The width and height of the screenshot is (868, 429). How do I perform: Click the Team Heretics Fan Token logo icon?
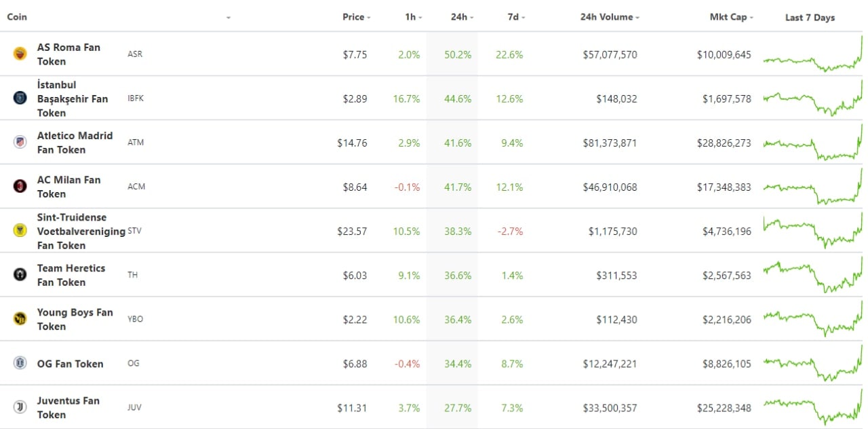20,274
